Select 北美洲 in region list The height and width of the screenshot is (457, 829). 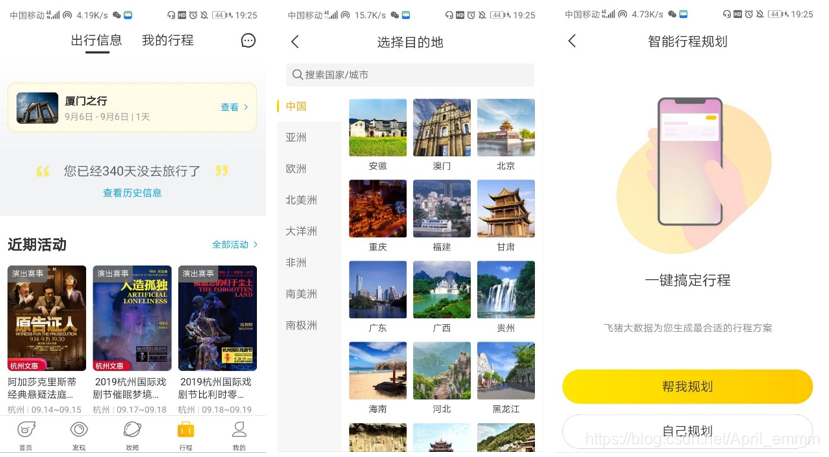301,200
